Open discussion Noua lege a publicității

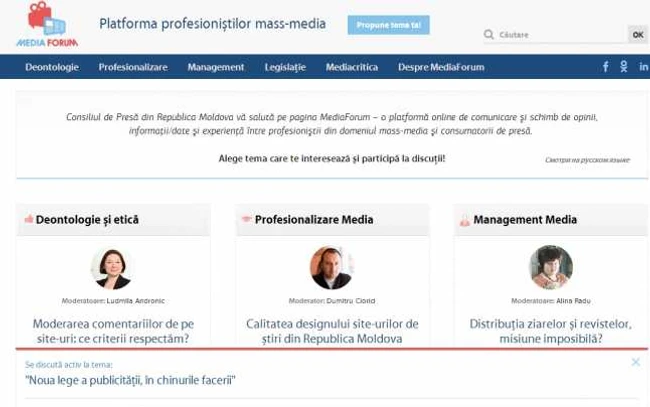[x=130, y=380]
